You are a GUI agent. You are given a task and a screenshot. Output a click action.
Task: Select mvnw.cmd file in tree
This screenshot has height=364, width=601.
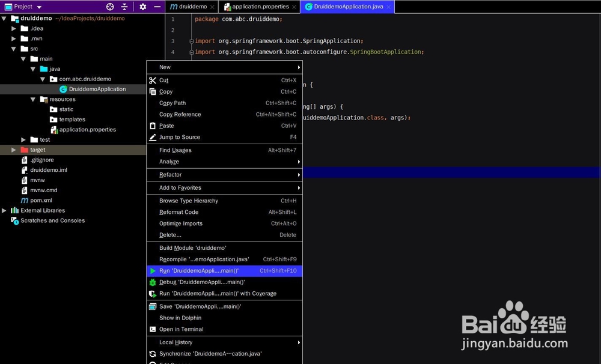tap(44, 190)
